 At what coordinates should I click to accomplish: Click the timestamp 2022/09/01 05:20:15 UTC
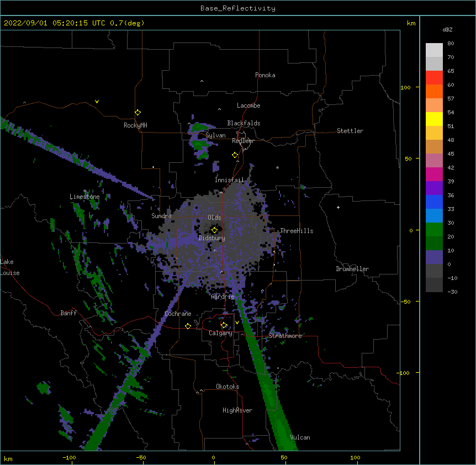(55, 23)
